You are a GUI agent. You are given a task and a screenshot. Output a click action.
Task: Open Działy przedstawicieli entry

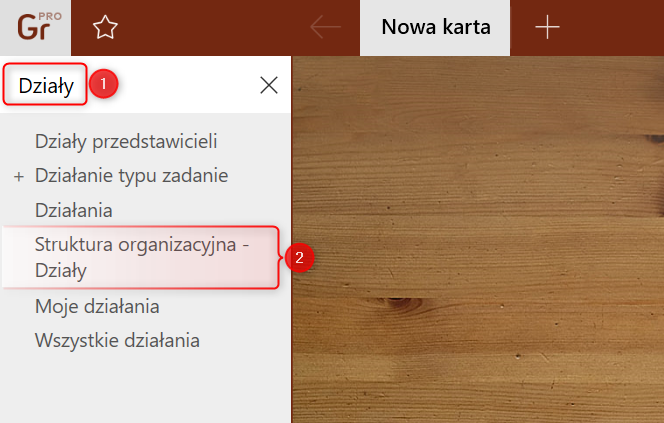[x=126, y=141]
